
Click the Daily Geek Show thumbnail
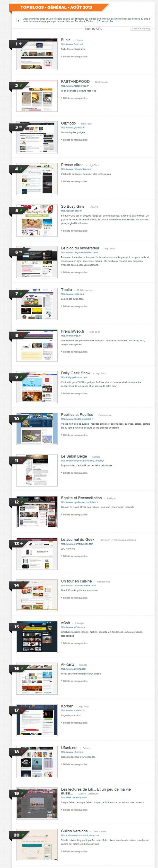[x=37, y=387]
